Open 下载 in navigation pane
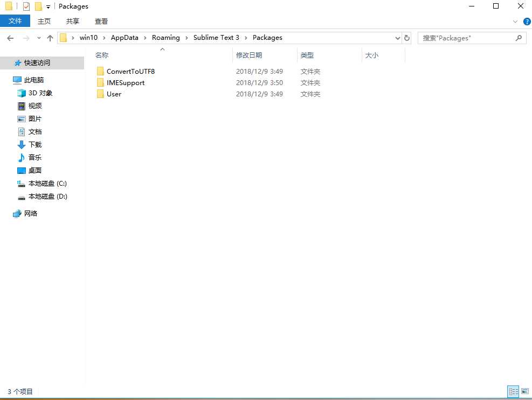 pos(35,144)
